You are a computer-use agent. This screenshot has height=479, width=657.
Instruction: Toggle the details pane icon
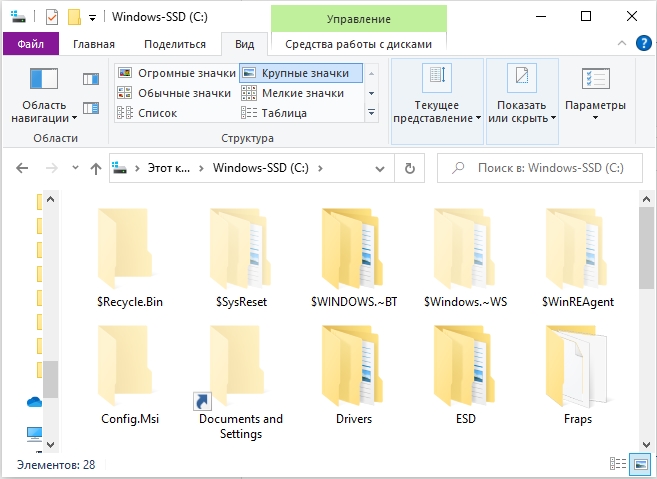click(x=91, y=108)
